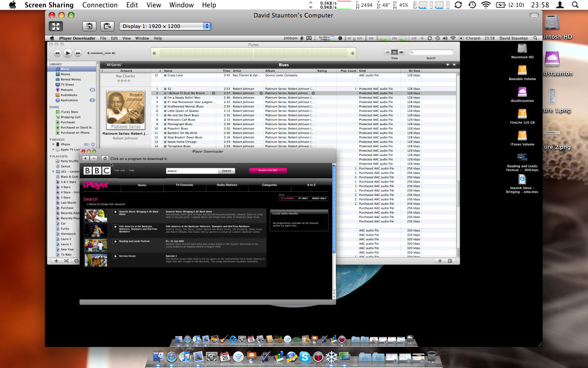The height and width of the screenshot is (368, 588).
Task: Uncheck the song 'Crazy Love'
Action: (165, 75)
